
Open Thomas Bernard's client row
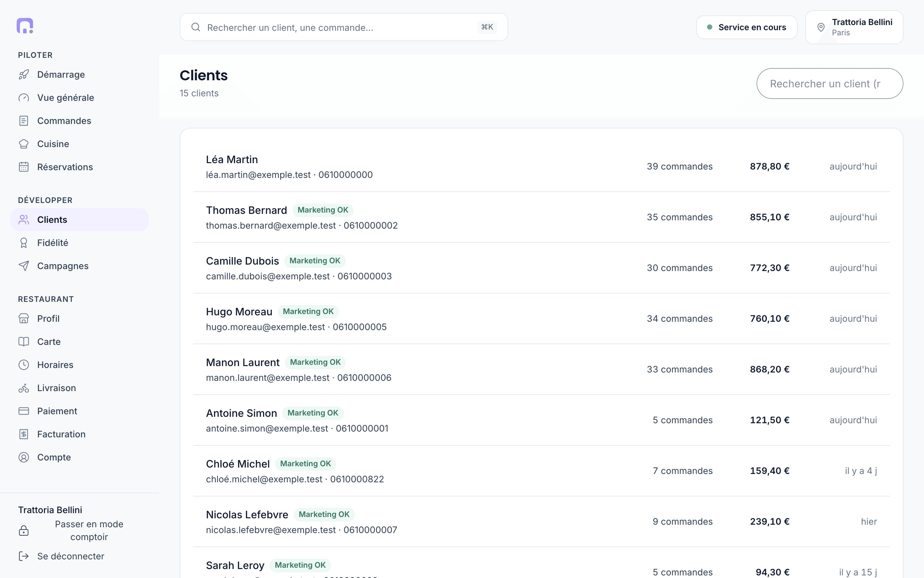click(x=542, y=217)
